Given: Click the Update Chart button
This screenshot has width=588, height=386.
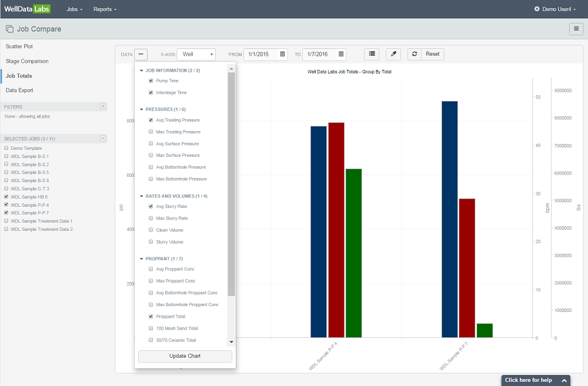Looking at the screenshot, I should point(185,356).
